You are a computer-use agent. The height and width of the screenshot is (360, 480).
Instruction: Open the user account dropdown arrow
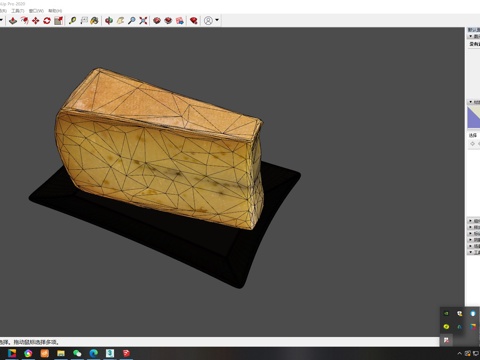tap(217, 20)
